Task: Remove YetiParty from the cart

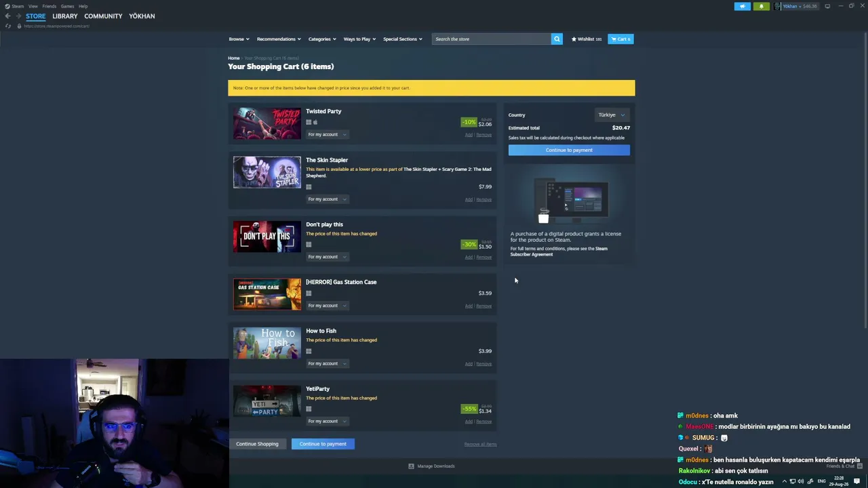Action: (x=484, y=422)
